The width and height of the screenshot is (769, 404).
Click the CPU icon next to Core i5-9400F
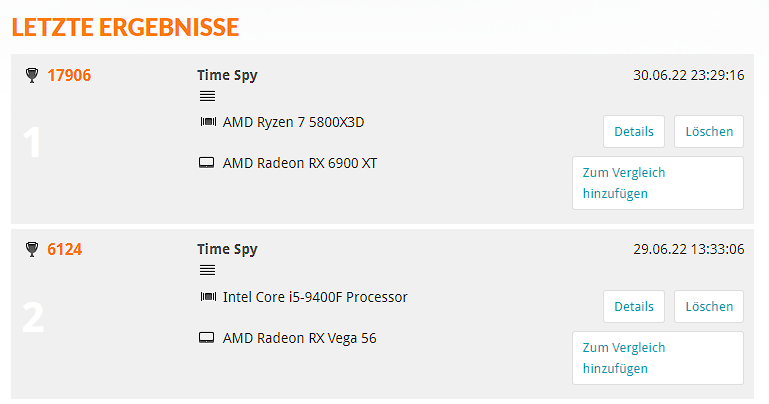click(208, 297)
